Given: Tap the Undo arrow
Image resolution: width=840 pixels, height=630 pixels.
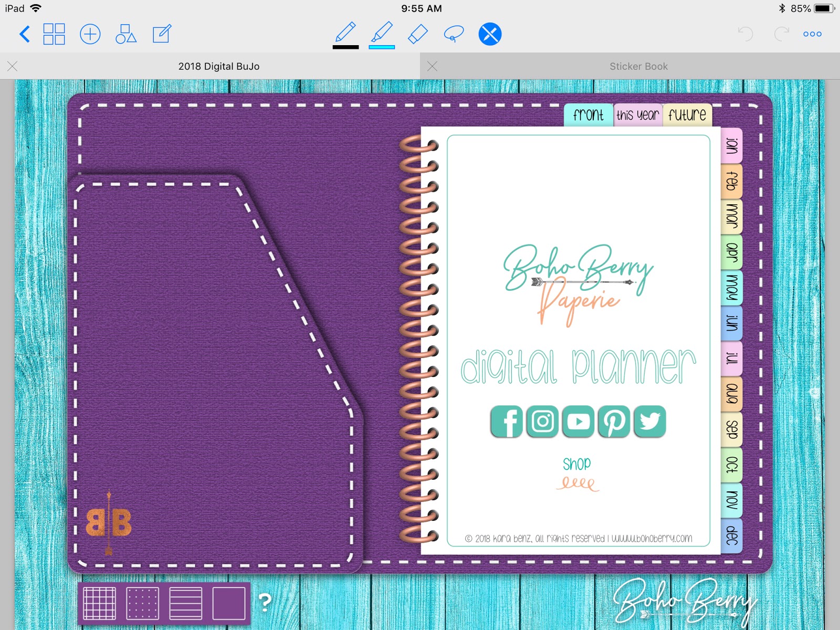Looking at the screenshot, I should (x=745, y=34).
